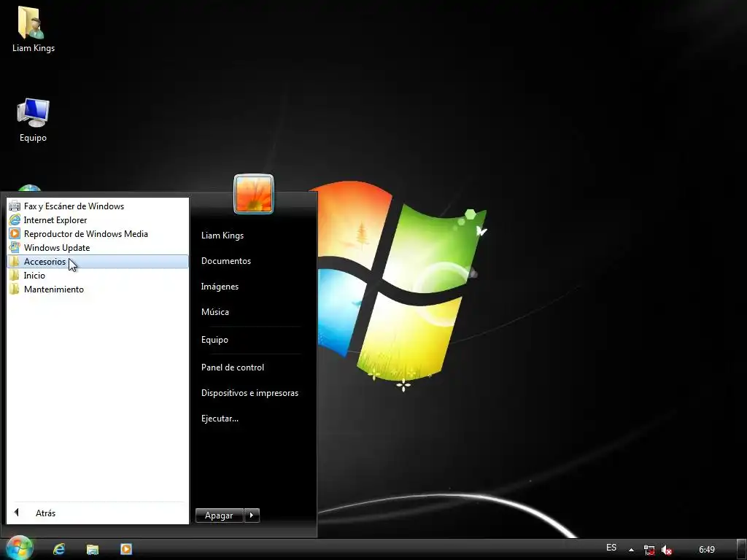Click the Windows Update icon in the list
The height and width of the screenshot is (560, 747).
click(15, 248)
